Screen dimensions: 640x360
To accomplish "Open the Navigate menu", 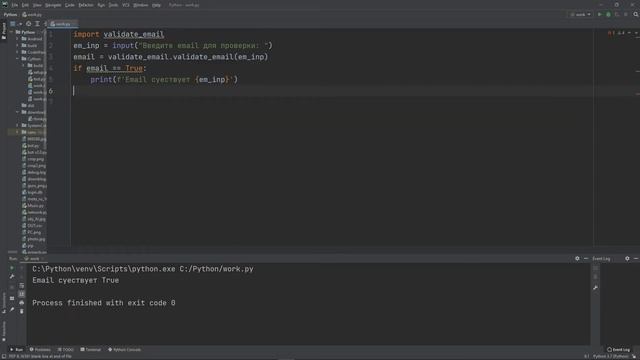I will 53,5.
